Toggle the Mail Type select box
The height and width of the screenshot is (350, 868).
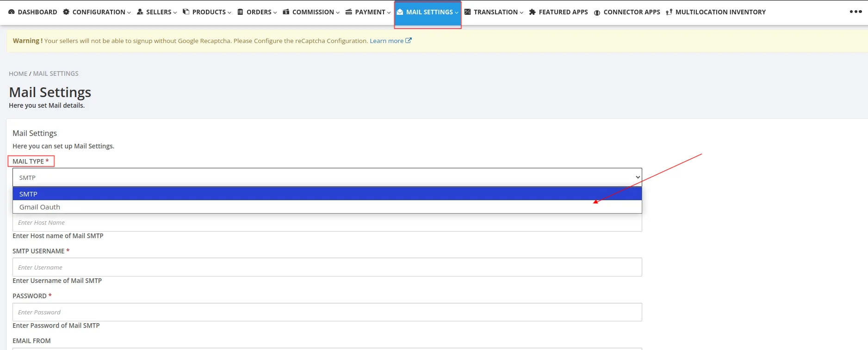coord(327,178)
